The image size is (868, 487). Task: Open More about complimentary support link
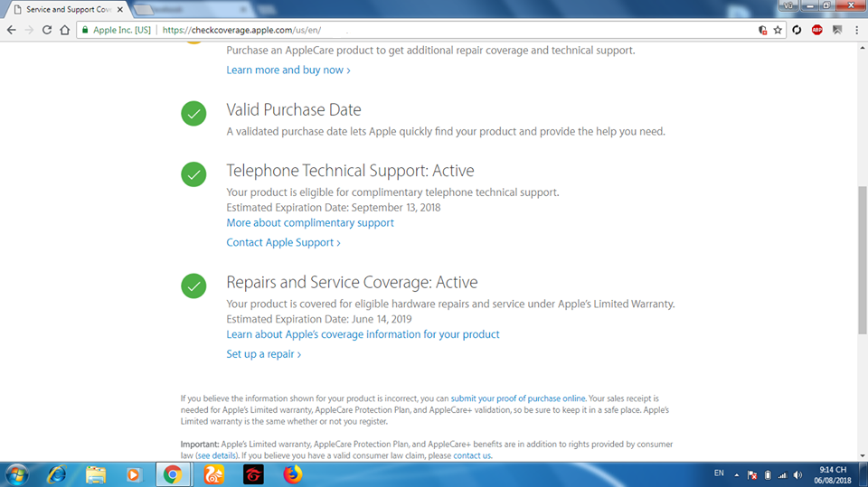click(x=310, y=222)
